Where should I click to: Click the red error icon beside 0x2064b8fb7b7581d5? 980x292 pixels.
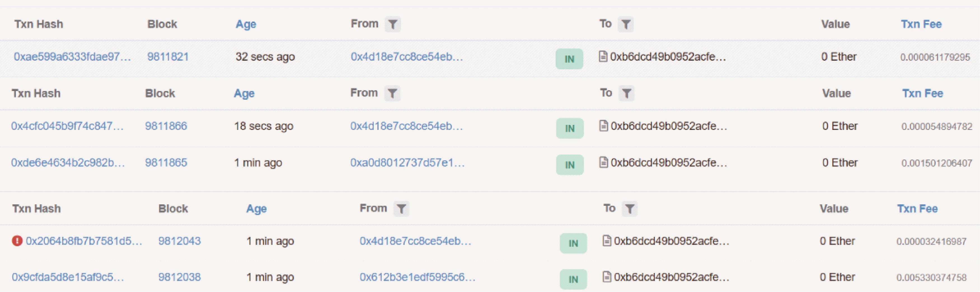click(17, 241)
